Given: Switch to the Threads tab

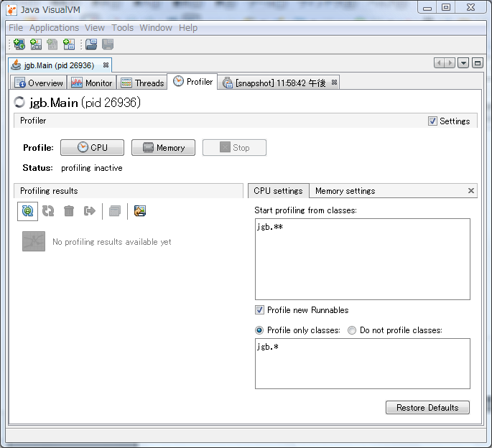Looking at the screenshot, I should pyautogui.click(x=142, y=83).
